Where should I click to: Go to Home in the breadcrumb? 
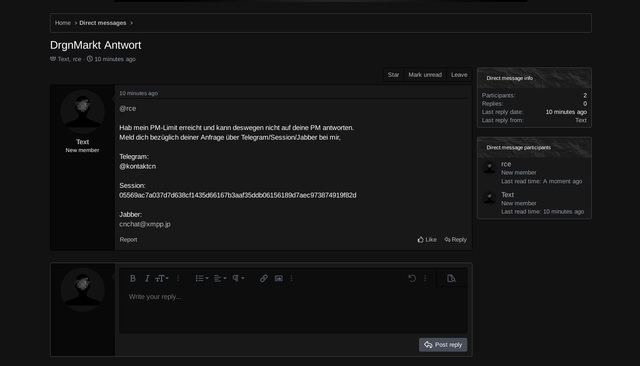click(63, 23)
